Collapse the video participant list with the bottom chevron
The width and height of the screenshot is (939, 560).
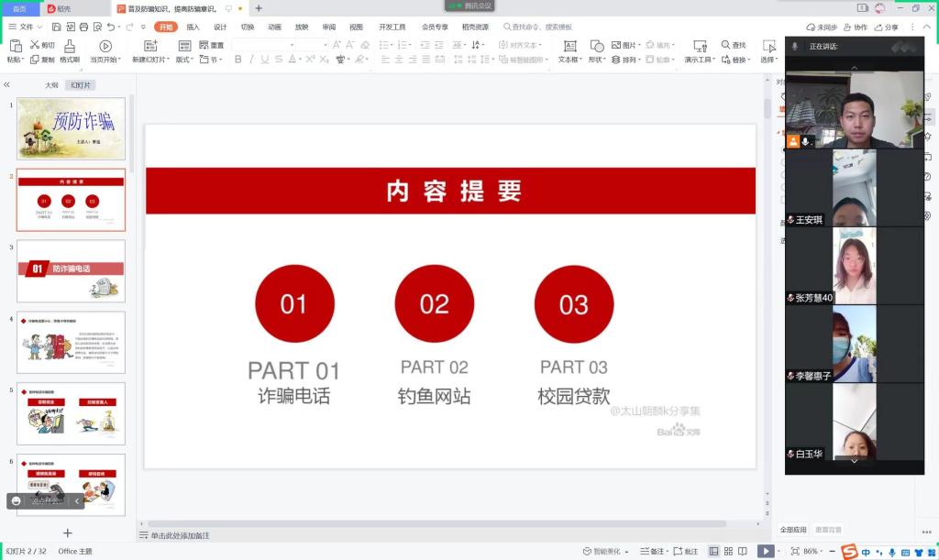(854, 461)
